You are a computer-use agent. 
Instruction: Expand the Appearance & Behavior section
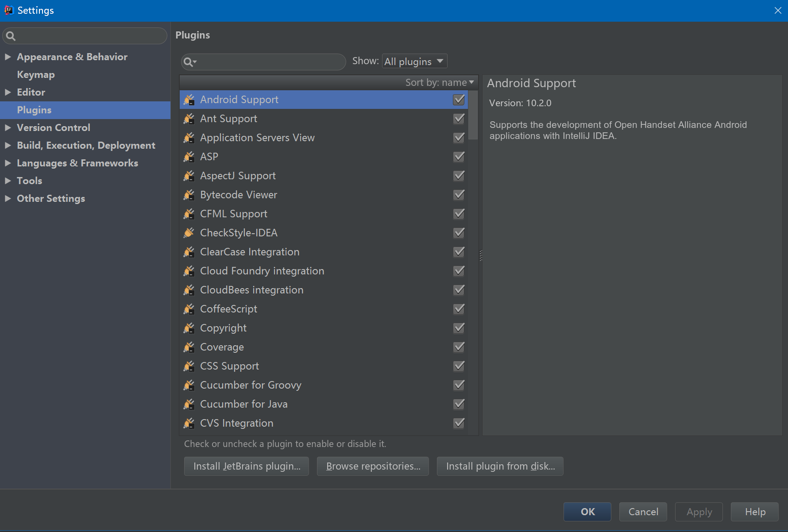pyautogui.click(x=8, y=57)
